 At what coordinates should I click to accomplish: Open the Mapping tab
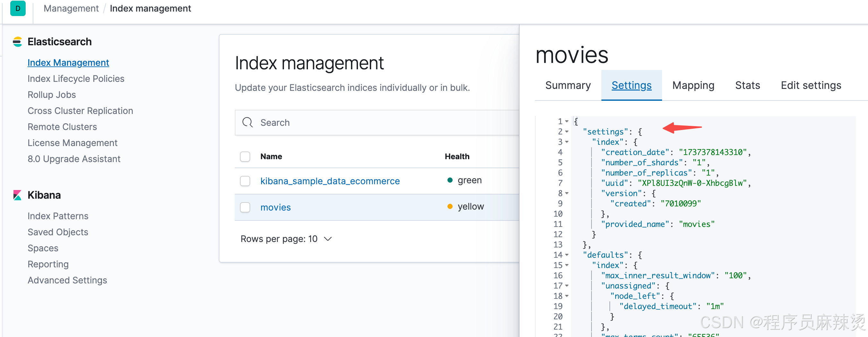coord(693,85)
